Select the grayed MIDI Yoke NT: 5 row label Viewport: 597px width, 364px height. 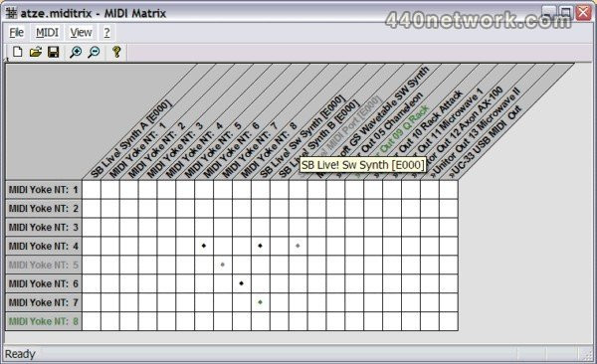pyautogui.click(x=44, y=265)
